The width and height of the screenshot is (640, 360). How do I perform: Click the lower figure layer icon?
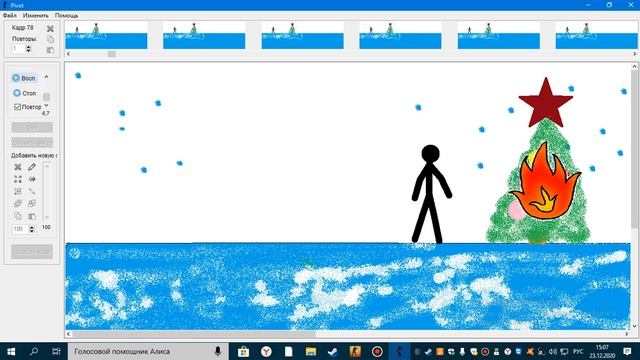[32, 203]
